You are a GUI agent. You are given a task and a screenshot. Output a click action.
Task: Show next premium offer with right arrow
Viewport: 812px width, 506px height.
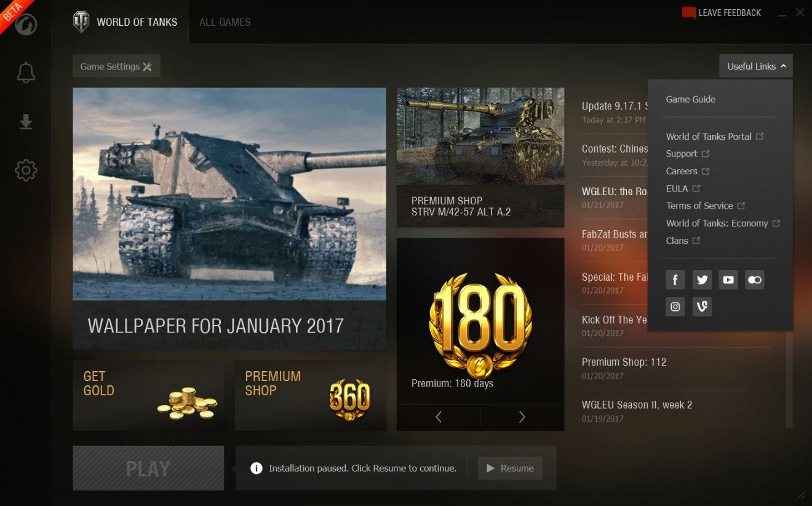(x=522, y=417)
